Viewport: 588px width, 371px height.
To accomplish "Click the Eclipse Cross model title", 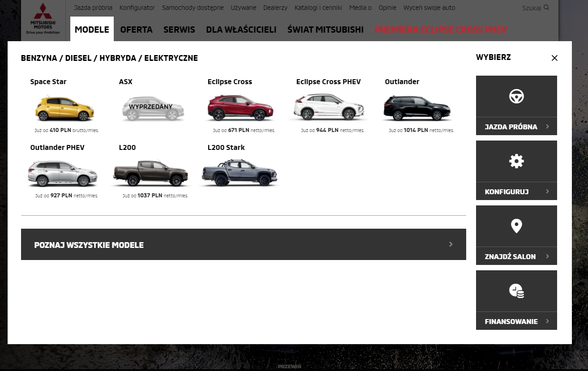I will 230,81.
